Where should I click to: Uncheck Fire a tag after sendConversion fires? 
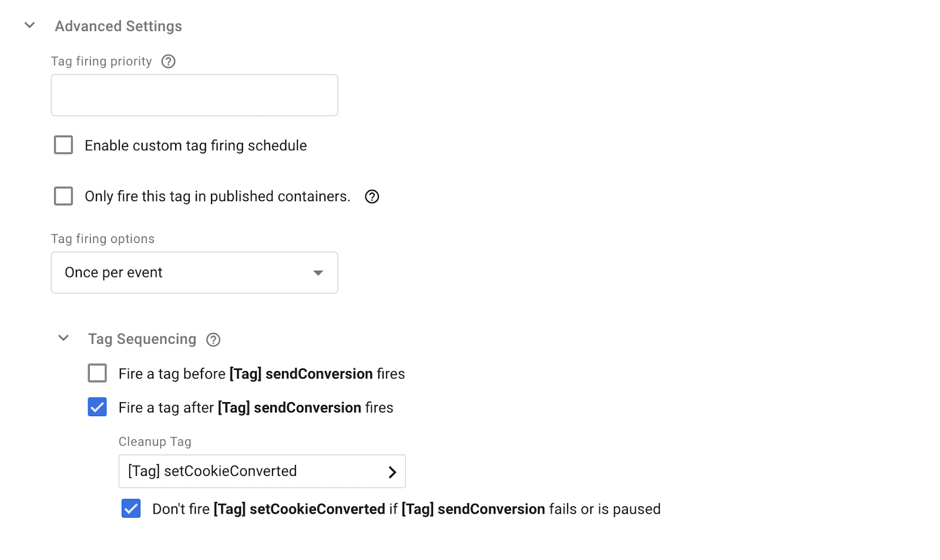(x=98, y=407)
